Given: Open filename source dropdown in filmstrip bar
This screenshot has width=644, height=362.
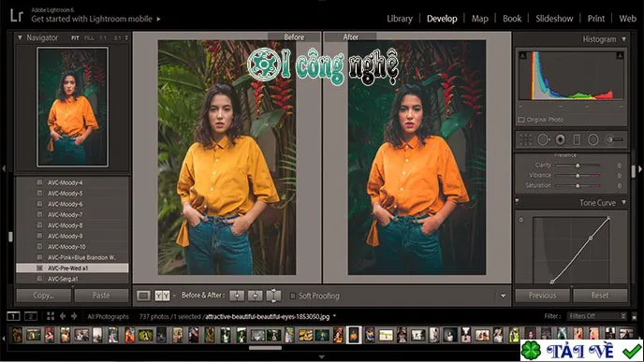Looking at the screenshot, I should 334,316.
